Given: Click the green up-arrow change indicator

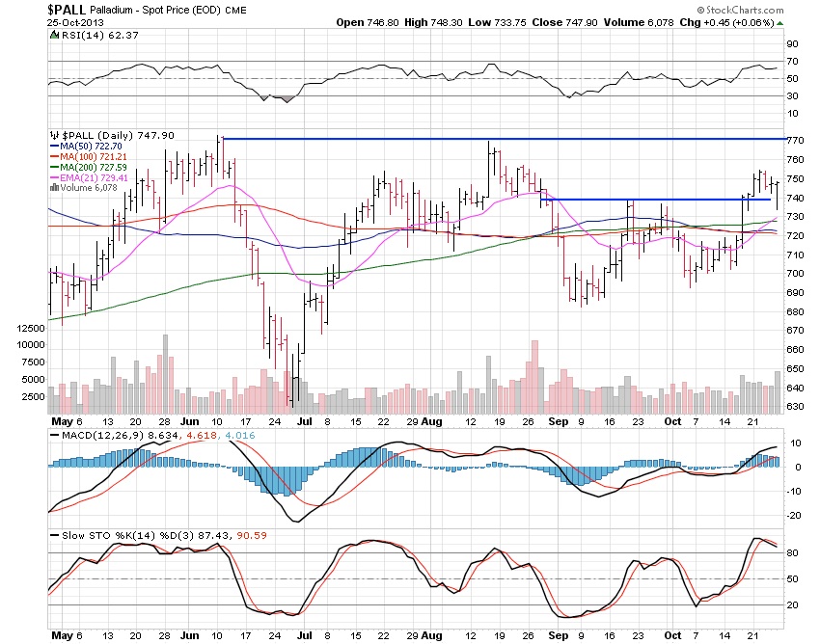Looking at the screenshot, I should click(779, 23).
